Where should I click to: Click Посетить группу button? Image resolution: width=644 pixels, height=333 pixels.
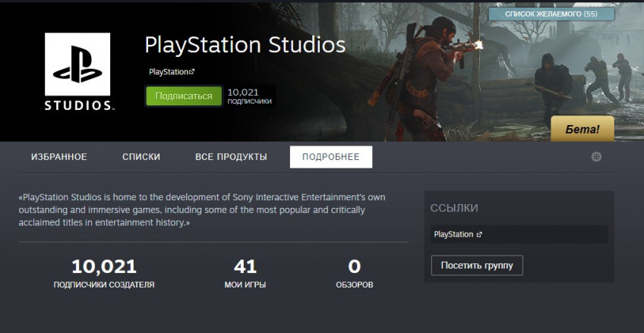click(477, 265)
